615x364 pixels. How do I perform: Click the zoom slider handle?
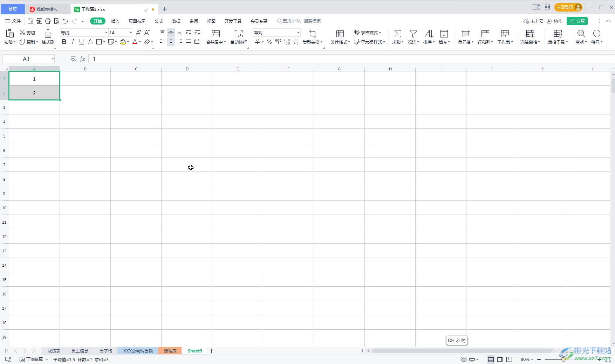click(x=563, y=359)
